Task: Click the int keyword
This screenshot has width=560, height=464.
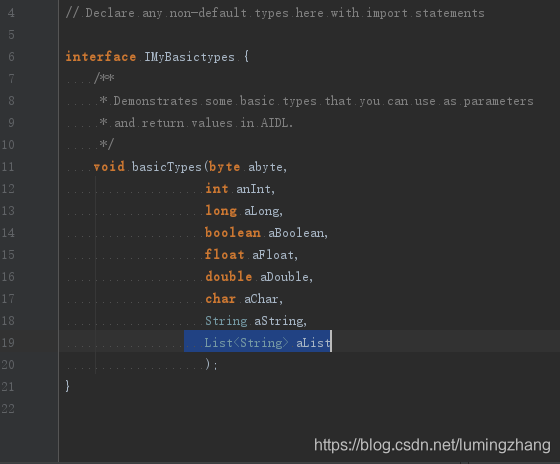Action: click(x=217, y=188)
